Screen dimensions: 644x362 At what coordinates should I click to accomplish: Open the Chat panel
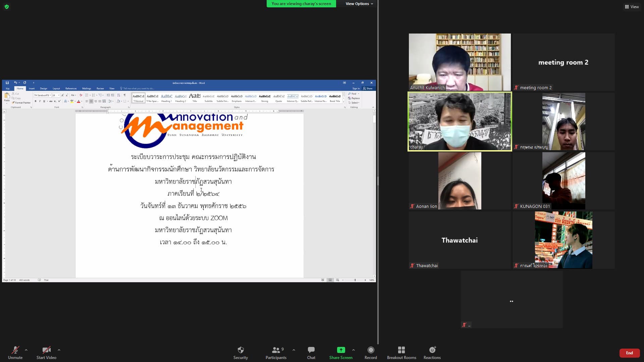coord(311,352)
